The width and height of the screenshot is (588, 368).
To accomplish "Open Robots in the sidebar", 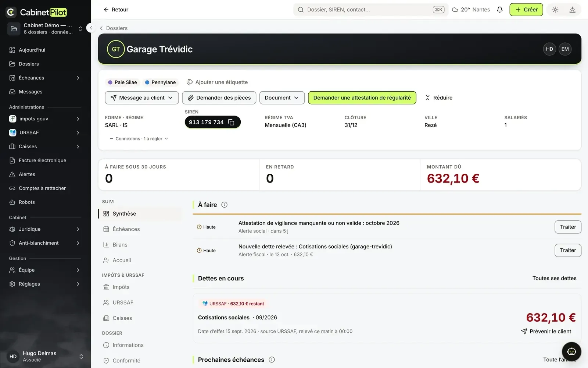I will pyautogui.click(x=45, y=202).
